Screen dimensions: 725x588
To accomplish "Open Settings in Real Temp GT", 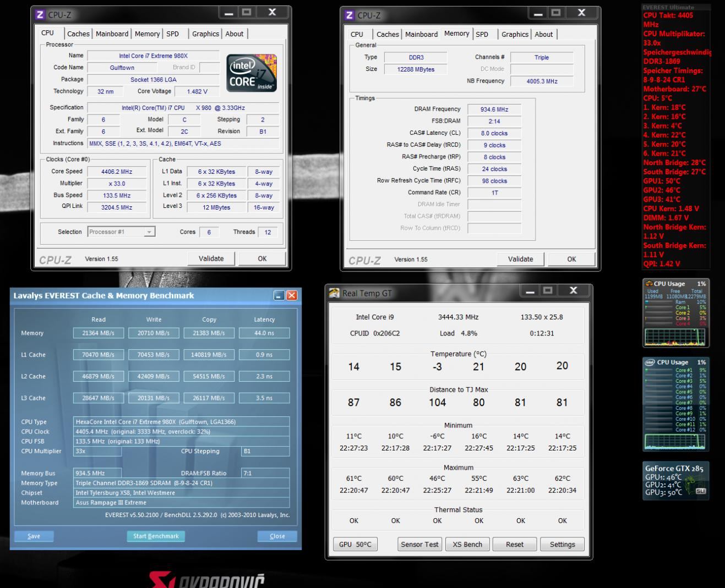I will (x=562, y=545).
